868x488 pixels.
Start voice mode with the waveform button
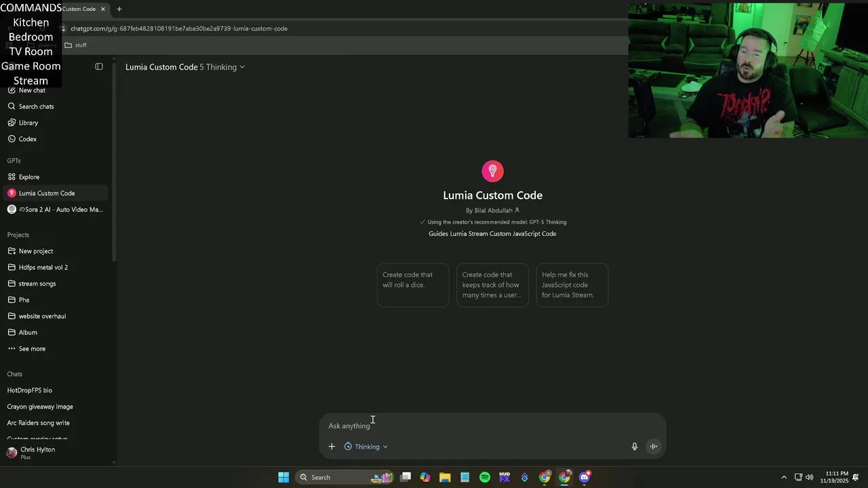click(654, 446)
